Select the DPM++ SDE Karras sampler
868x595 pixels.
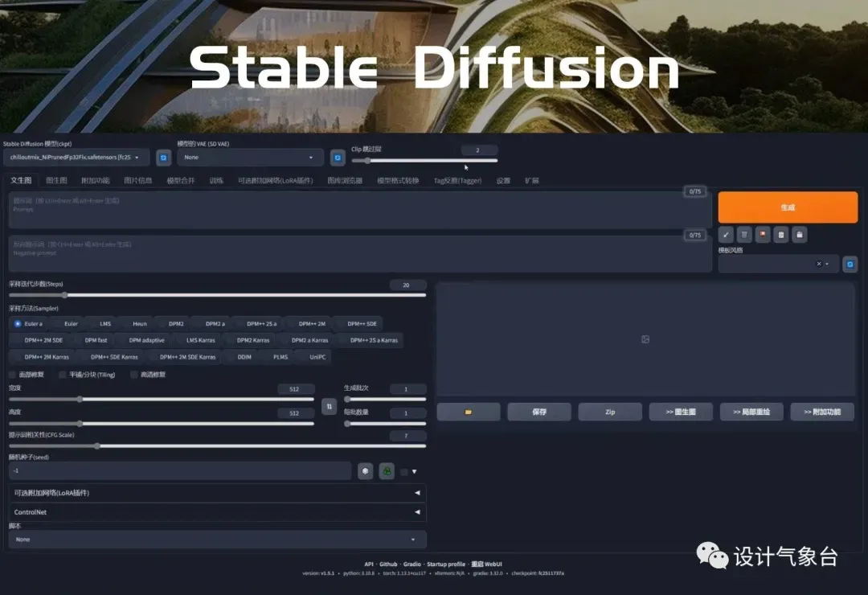point(109,357)
